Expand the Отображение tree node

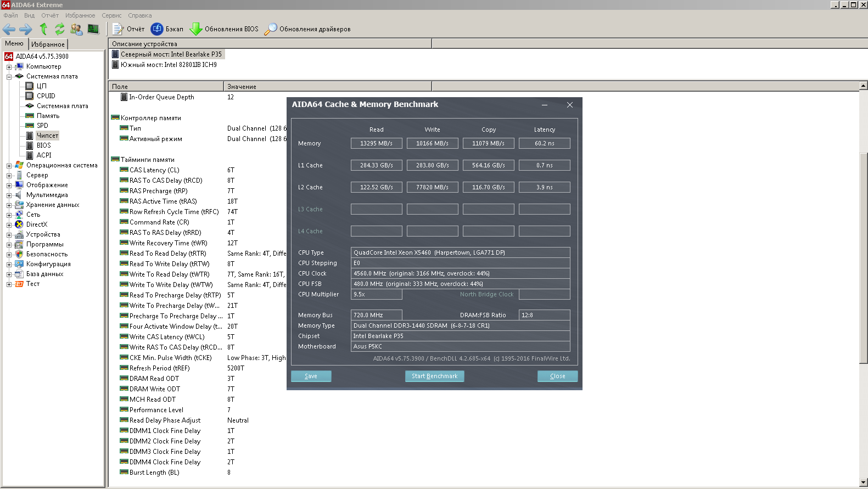pyautogui.click(x=9, y=186)
